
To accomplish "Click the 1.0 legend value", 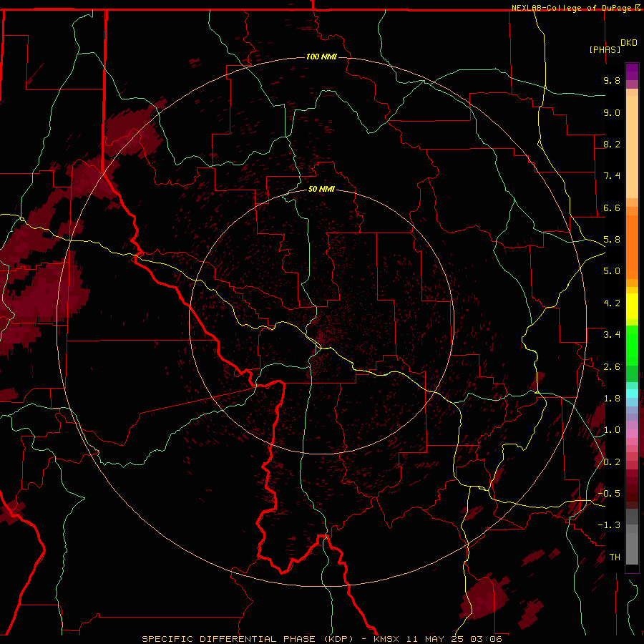I will tap(612, 430).
